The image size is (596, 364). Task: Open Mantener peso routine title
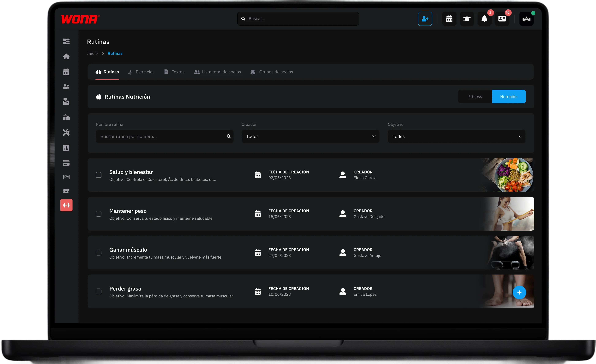(128, 211)
